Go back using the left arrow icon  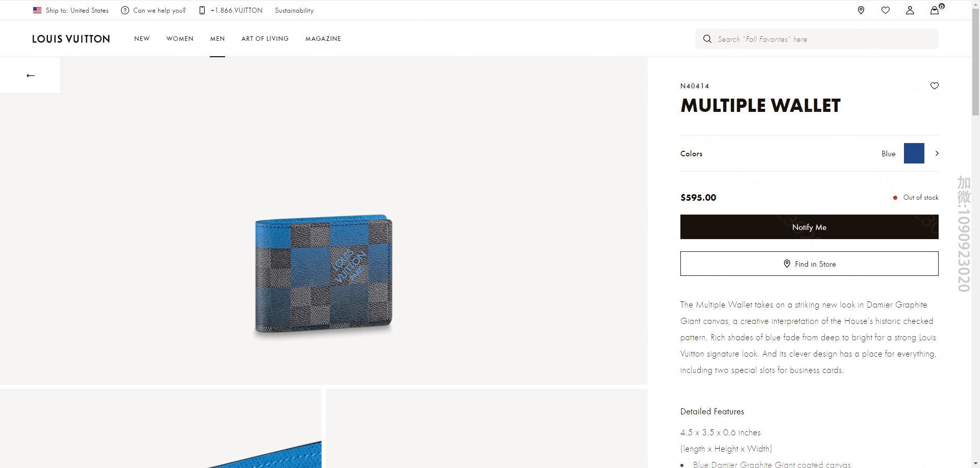point(31,76)
